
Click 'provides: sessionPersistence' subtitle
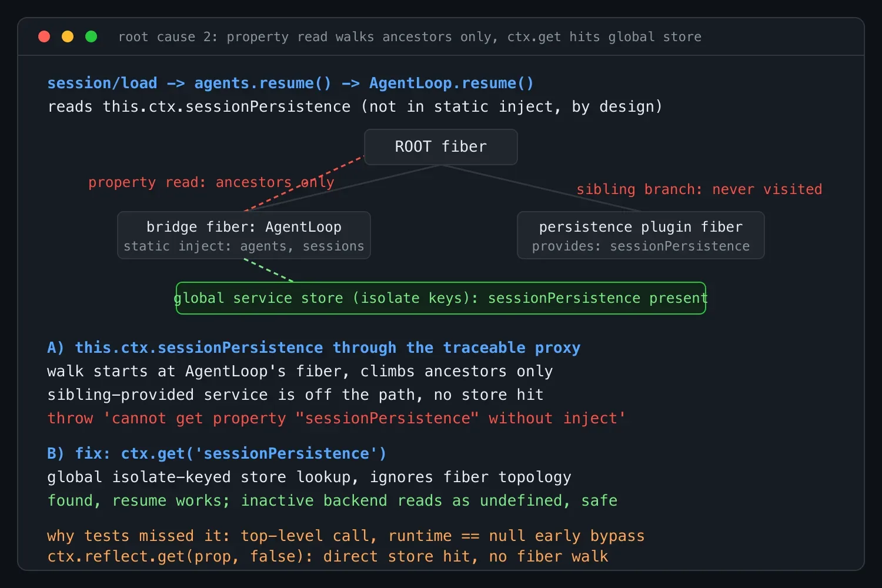click(641, 246)
